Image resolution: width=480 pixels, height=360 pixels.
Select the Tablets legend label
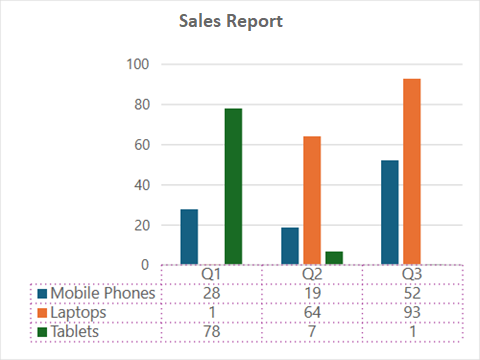point(75,332)
